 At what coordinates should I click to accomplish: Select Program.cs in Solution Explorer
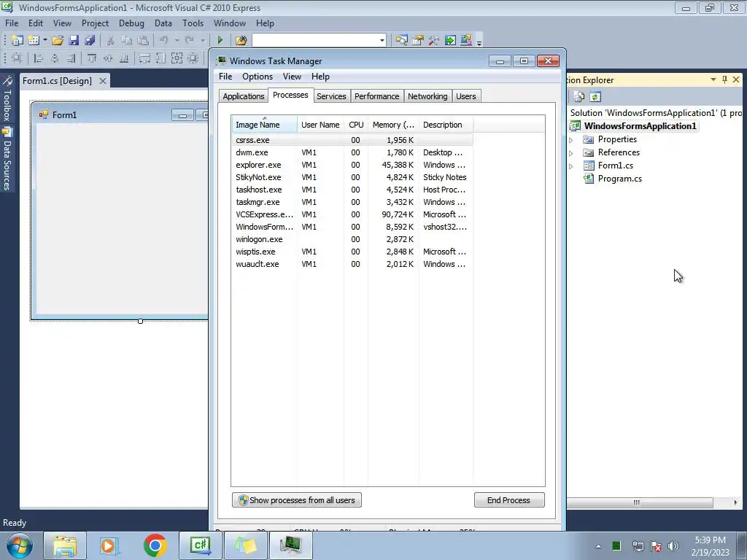pyautogui.click(x=620, y=179)
